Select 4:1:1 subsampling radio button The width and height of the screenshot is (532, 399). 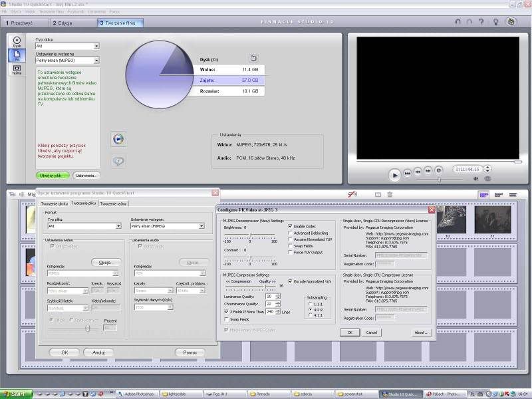pos(310,315)
